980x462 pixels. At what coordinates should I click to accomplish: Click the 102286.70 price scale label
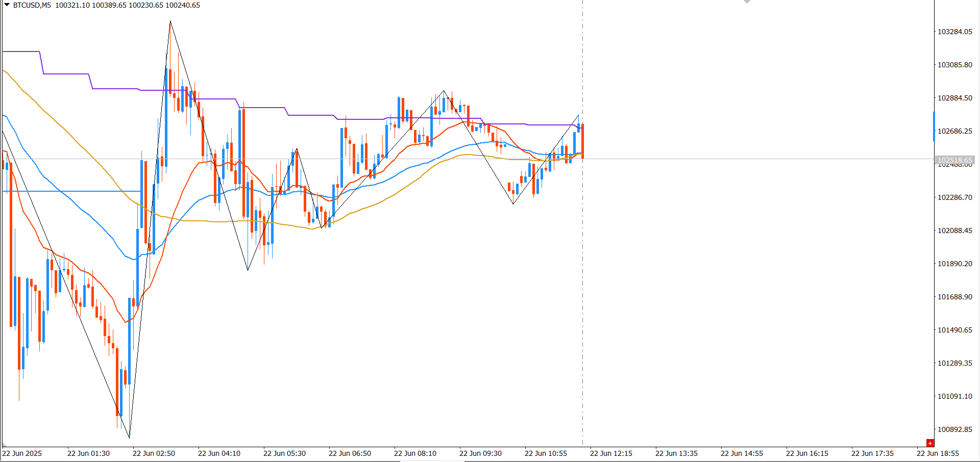click(x=954, y=197)
